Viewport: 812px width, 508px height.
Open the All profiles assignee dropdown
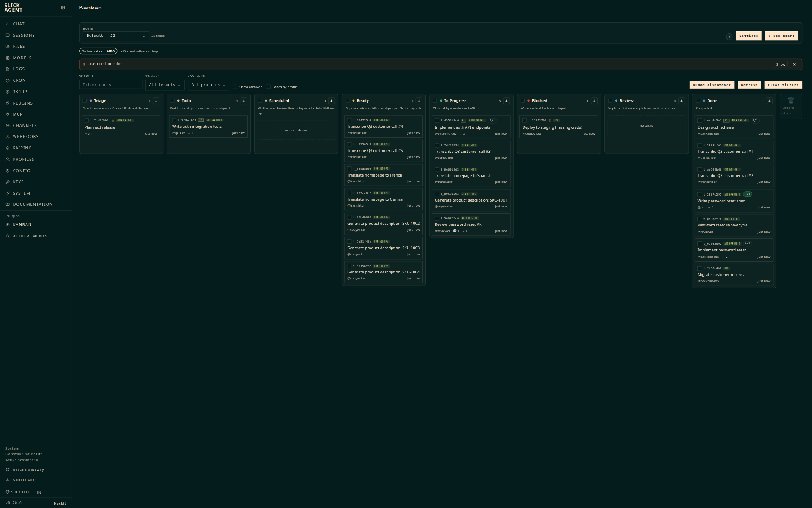[x=208, y=85]
